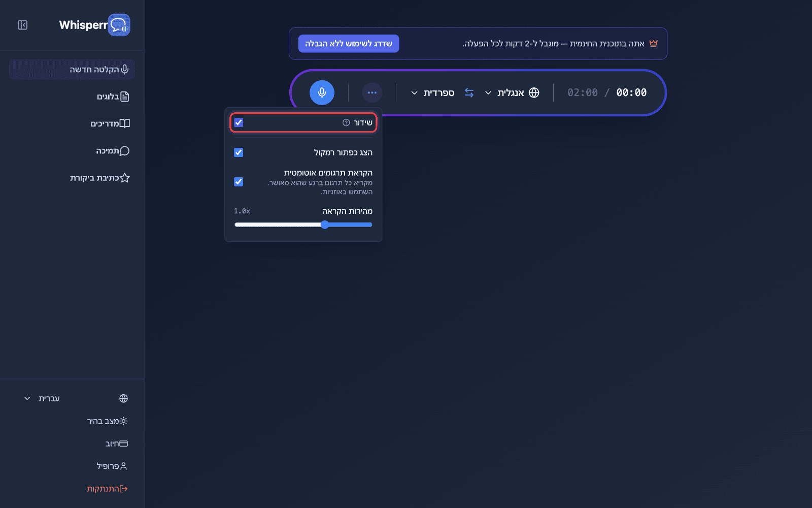The image size is (812, 508).
Task: Select תמיכה in the sidebar
Action: point(72,151)
